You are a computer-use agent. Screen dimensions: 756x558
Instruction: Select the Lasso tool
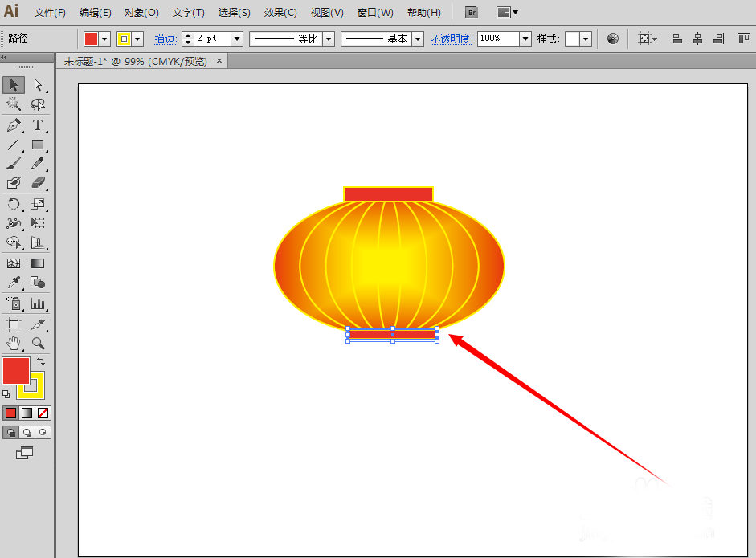pyautogui.click(x=38, y=104)
